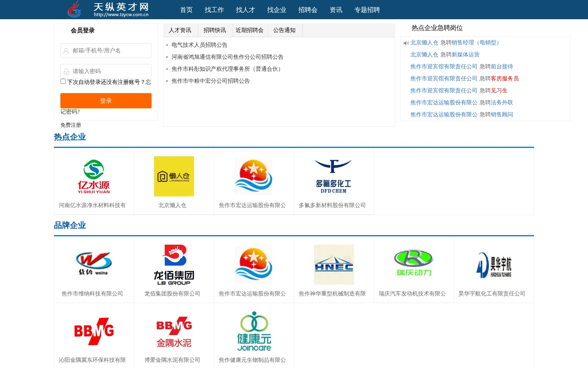The image size is (588, 369).
Task: Switch to the 招聘快讯 tab
Action: pos(215,30)
